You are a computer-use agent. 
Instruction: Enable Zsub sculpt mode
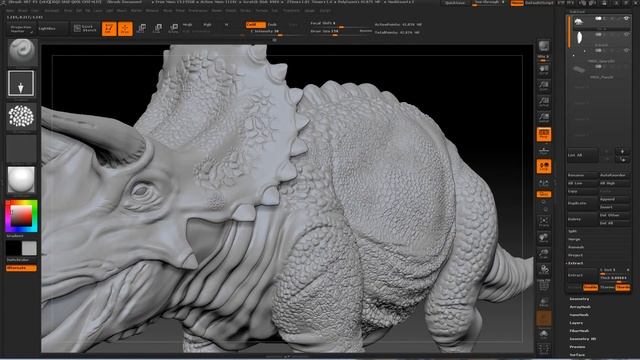[272, 24]
